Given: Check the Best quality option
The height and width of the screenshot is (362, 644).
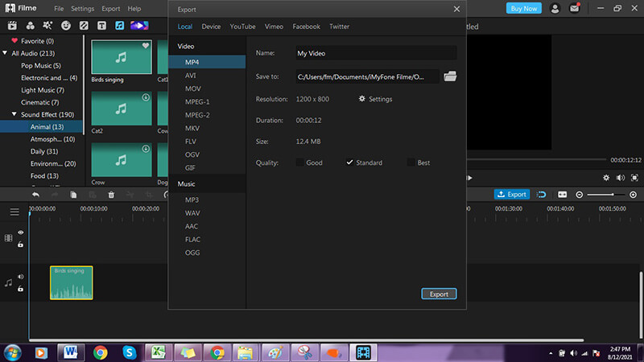Looking at the screenshot, I should coord(411,162).
